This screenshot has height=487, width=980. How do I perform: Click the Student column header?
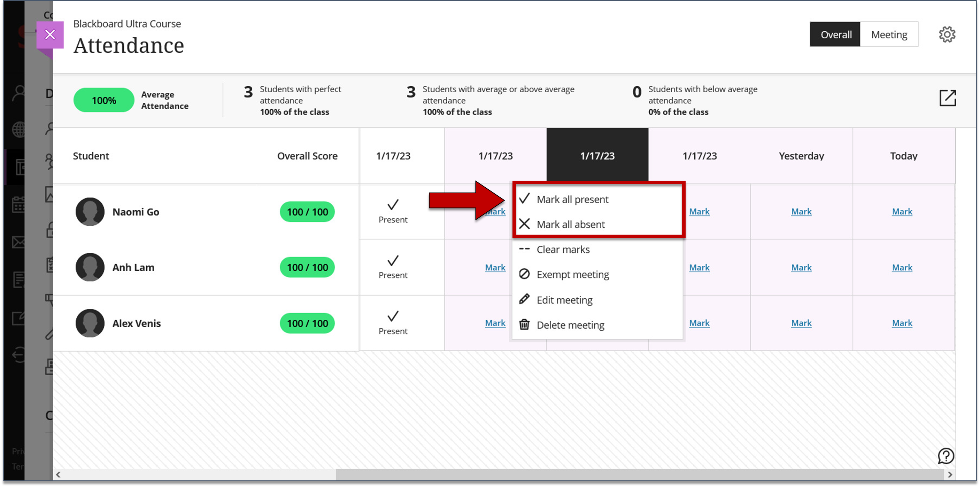[x=91, y=156]
